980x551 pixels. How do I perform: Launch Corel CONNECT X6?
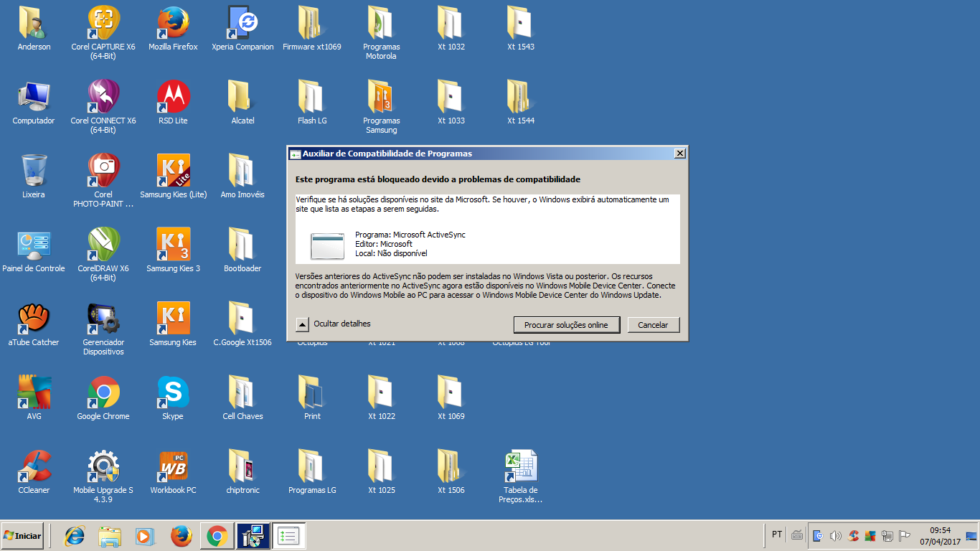point(103,107)
